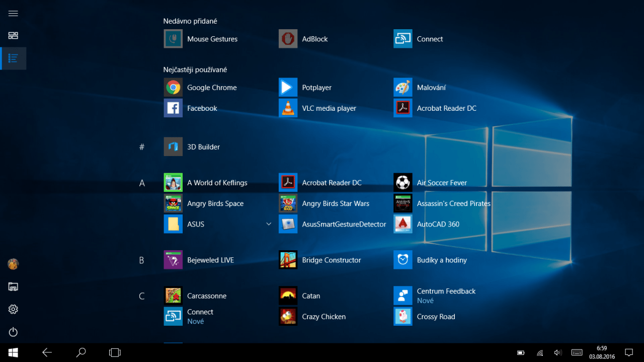Viewport: 644px width, 362px height.
Task: Open the taskbar search magnifier
Action: point(80,352)
